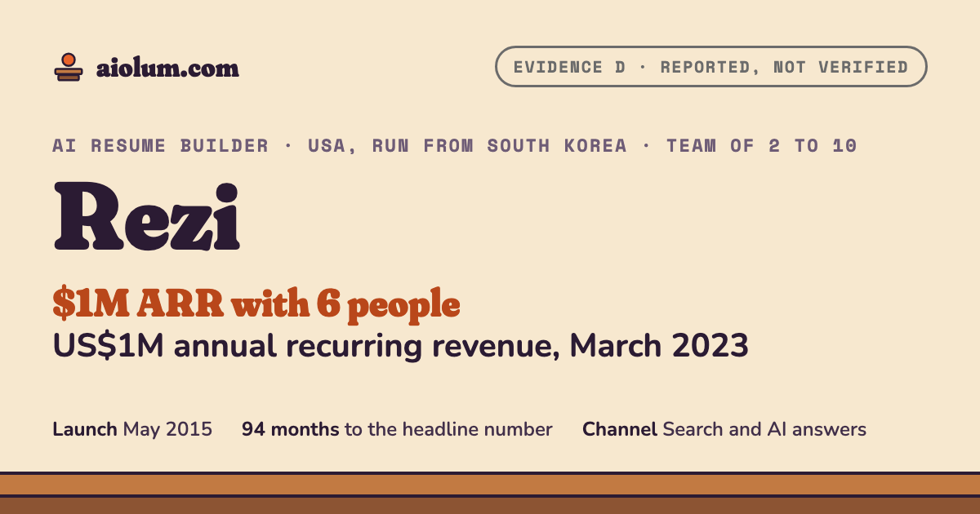Select the US$1M annual recurring revenue line

(401, 346)
